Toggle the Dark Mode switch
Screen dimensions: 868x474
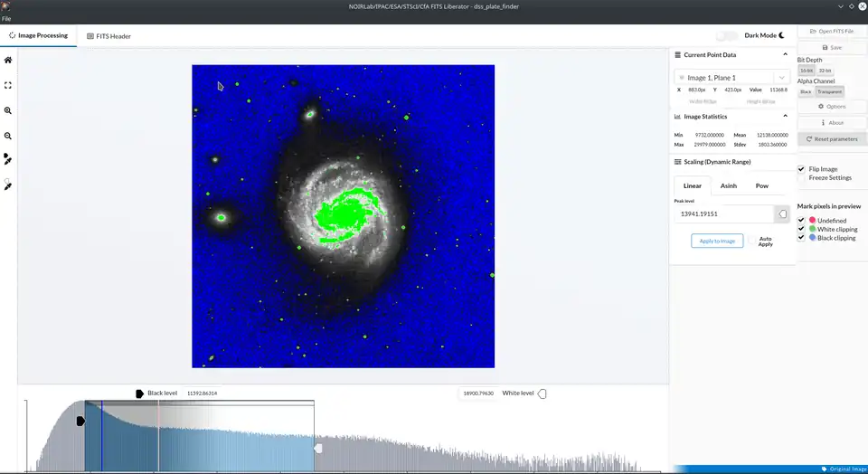[727, 35]
